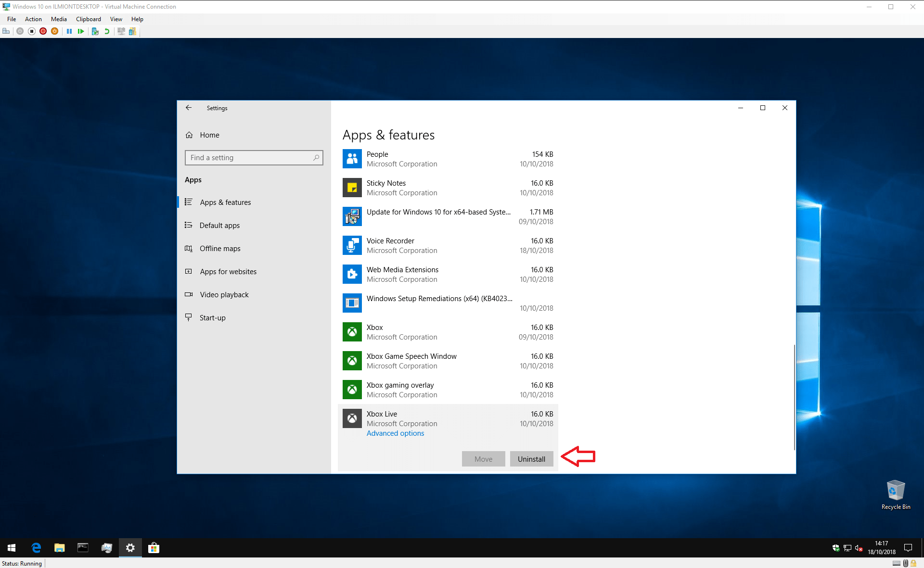Screen dimensions: 924x568
Task: Select the Sticky Notes app icon
Action: 352,188
